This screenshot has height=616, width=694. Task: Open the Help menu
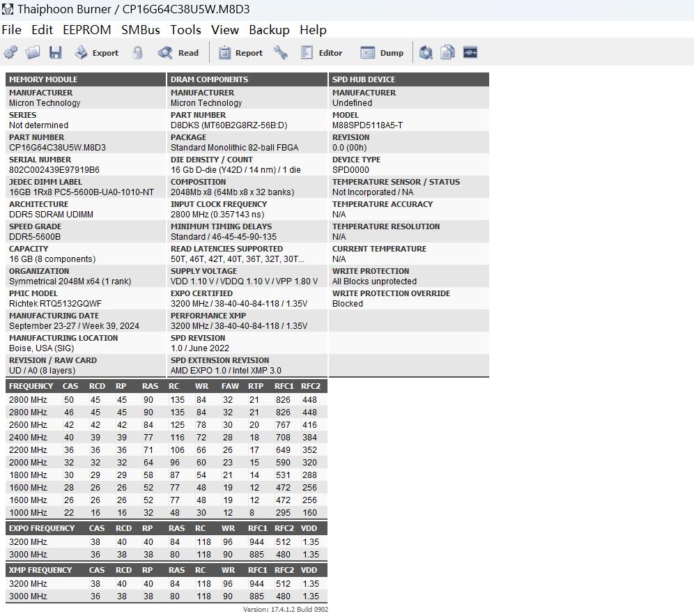313,30
